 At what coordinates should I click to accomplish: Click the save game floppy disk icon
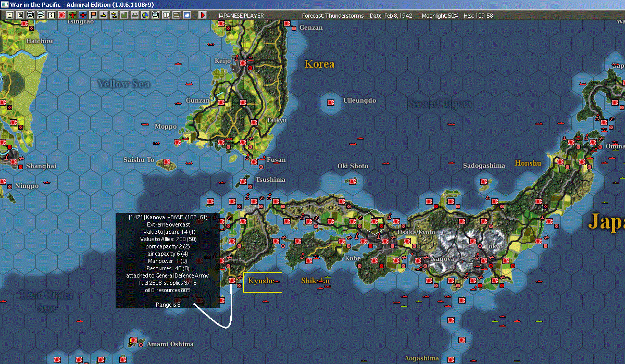[x=9, y=15]
